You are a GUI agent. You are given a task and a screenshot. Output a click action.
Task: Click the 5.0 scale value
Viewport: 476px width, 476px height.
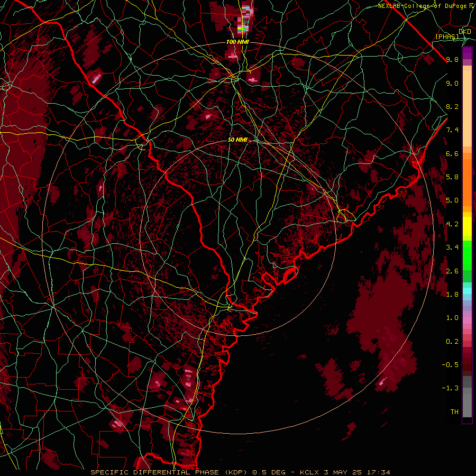coord(452,200)
